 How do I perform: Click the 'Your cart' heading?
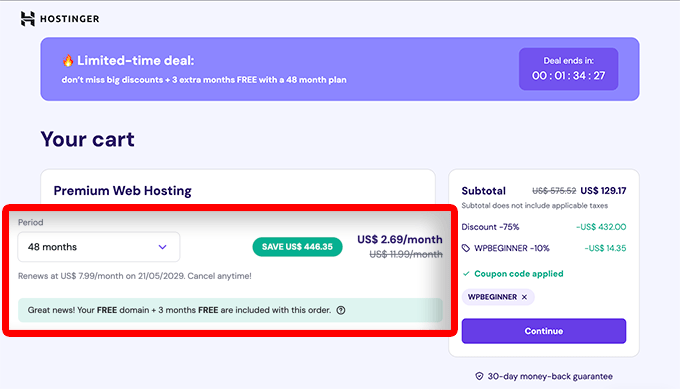point(88,139)
